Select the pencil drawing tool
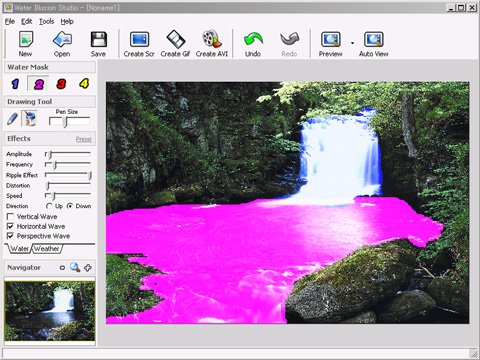The width and height of the screenshot is (480, 360). coord(12,119)
